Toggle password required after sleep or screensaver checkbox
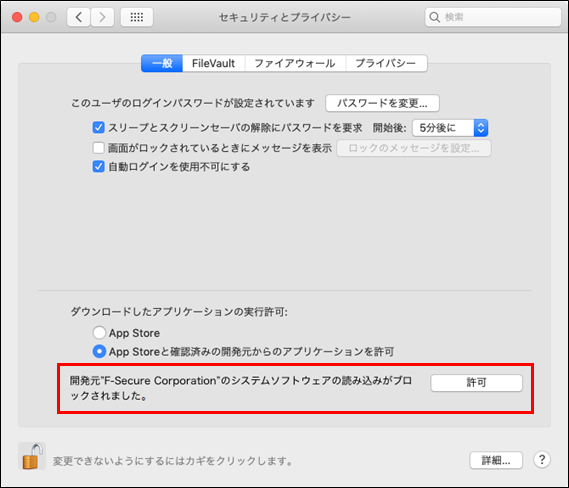Screen dimensions: 569x488 pyautogui.click(x=98, y=128)
